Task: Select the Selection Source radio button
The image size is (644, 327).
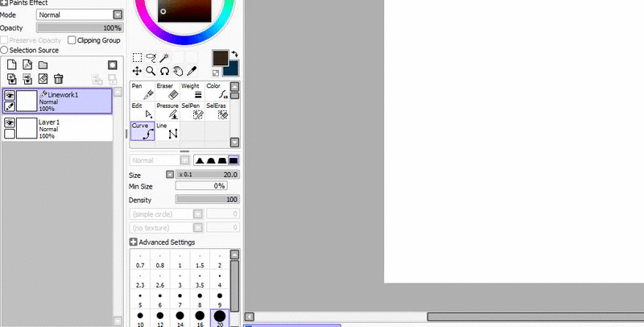Action: (x=4, y=50)
